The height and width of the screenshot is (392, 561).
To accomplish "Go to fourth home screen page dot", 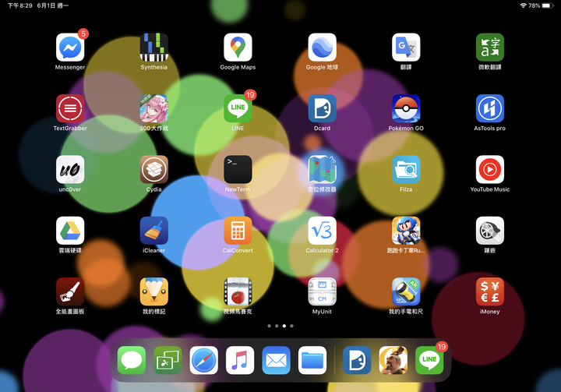I will click(x=292, y=326).
